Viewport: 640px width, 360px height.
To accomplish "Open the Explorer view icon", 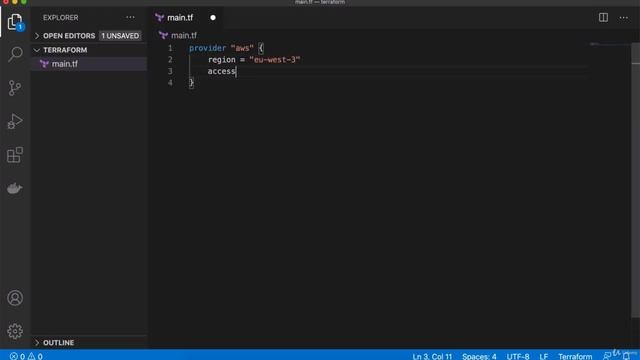I will [x=15, y=22].
